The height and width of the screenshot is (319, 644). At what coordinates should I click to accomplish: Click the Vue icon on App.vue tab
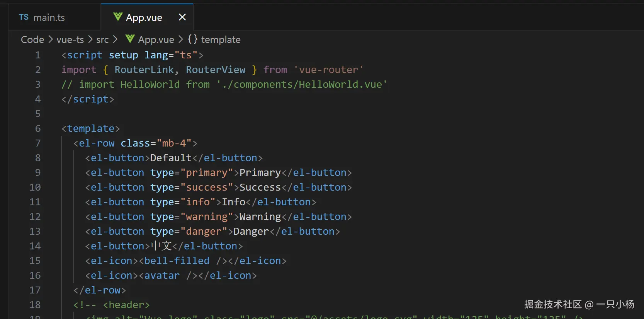pos(118,17)
